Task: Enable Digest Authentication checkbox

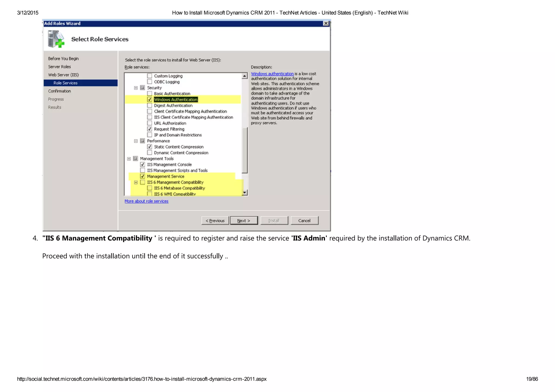Action: pyautogui.click(x=150, y=105)
